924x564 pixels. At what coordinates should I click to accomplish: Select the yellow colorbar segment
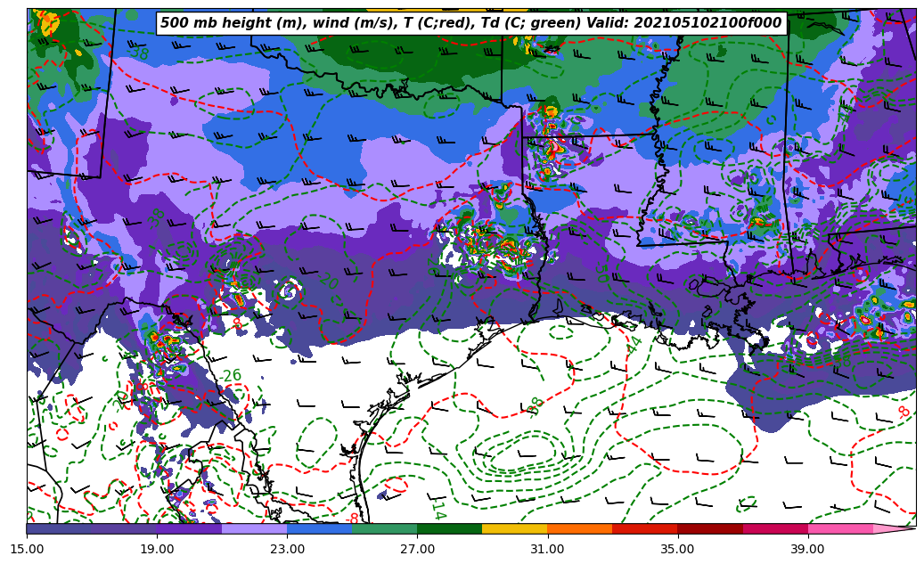point(514,528)
